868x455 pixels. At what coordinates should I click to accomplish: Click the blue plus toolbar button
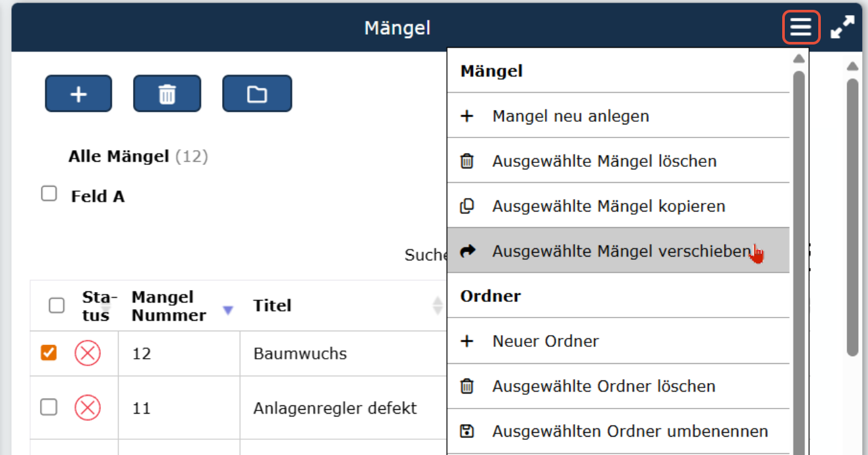[79, 94]
